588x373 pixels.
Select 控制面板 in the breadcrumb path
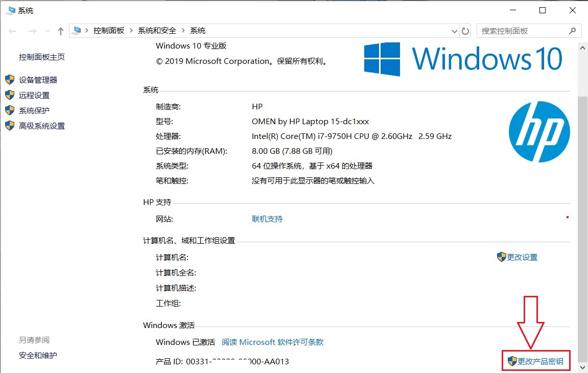click(x=109, y=31)
